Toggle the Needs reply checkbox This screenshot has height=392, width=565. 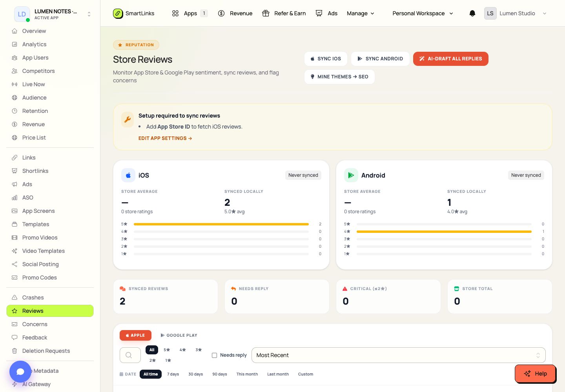(x=214, y=355)
